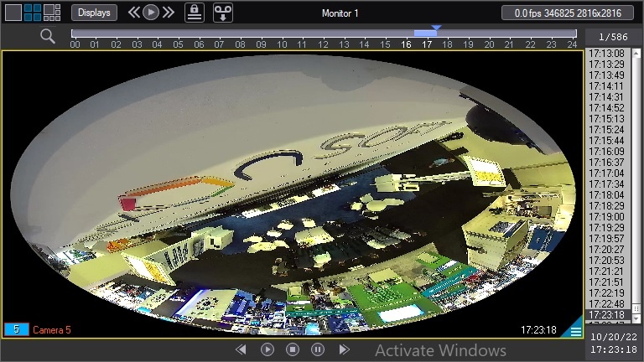644x362 pixels.
Task: Select the 17:19:00 recording timestamp
Action: click(606, 216)
